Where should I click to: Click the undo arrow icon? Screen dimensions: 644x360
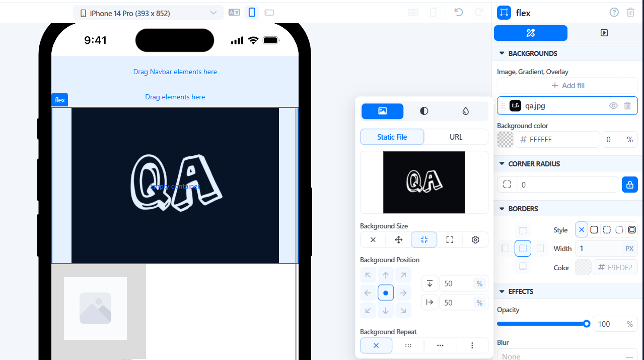click(x=458, y=13)
